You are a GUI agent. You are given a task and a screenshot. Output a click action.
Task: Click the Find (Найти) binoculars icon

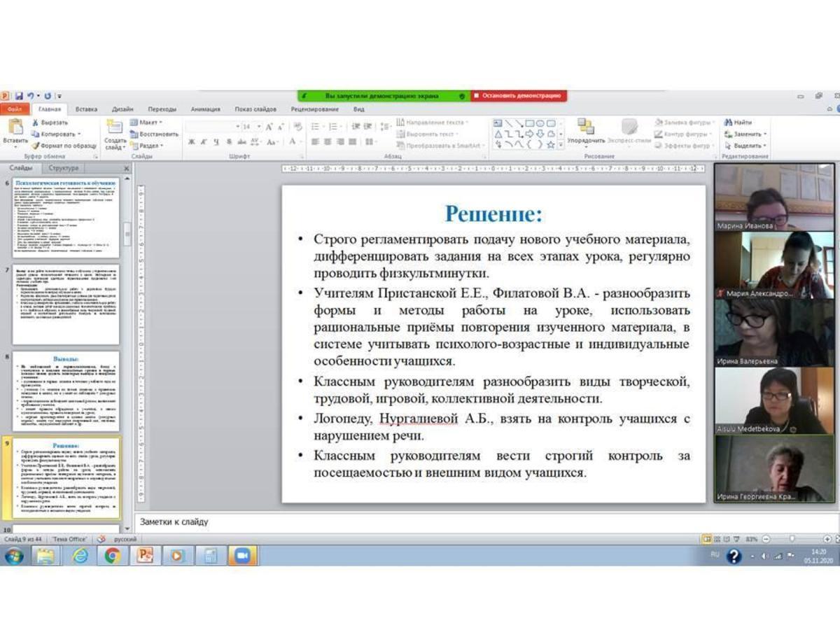click(728, 122)
